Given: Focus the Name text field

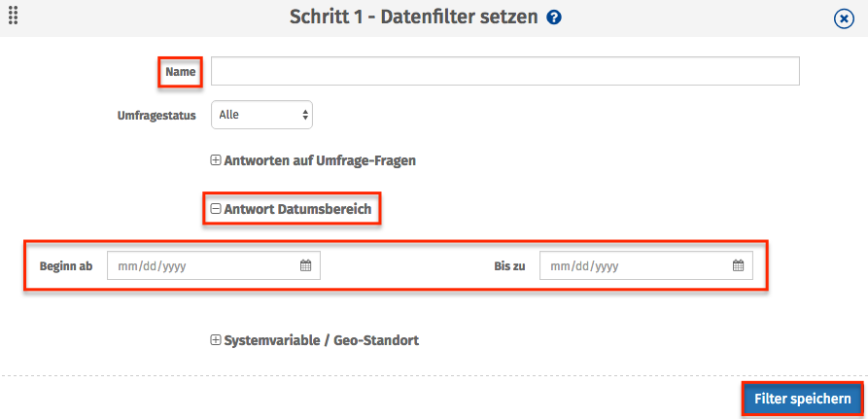Looking at the screenshot, I should click(504, 72).
